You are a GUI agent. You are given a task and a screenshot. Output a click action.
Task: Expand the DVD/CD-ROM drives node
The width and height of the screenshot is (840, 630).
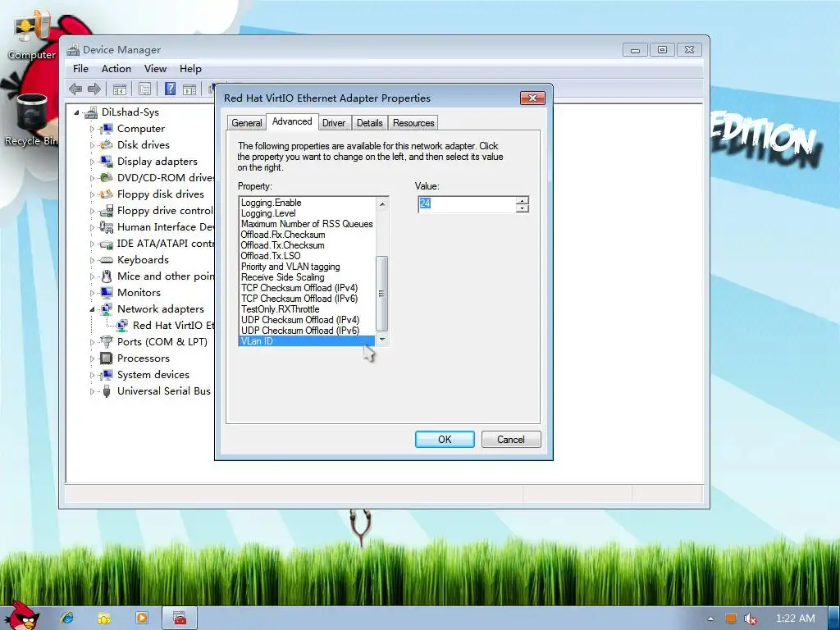coord(92,178)
